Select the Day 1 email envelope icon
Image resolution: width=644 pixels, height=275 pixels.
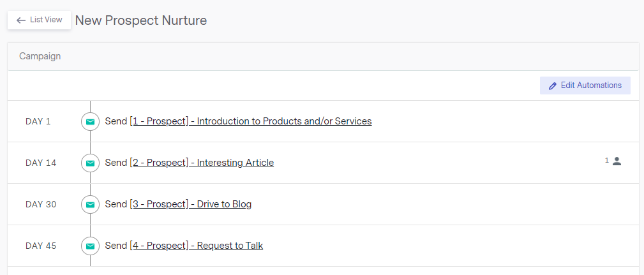click(x=90, y=121)
